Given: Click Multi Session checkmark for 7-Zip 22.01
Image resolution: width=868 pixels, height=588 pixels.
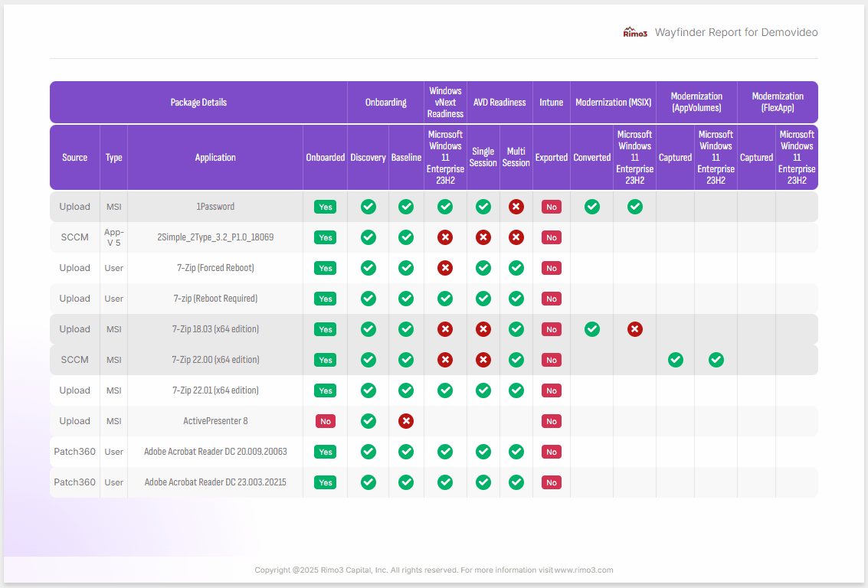Looking at the screenshot, I should pyautogui.click(x=516, y=390).
